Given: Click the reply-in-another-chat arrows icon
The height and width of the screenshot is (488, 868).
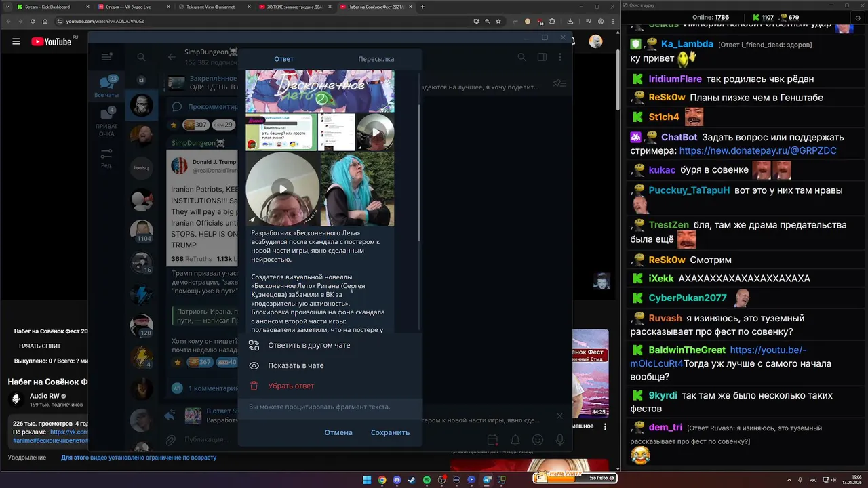Looking at the screenshot, I should (x=254, y=345).
